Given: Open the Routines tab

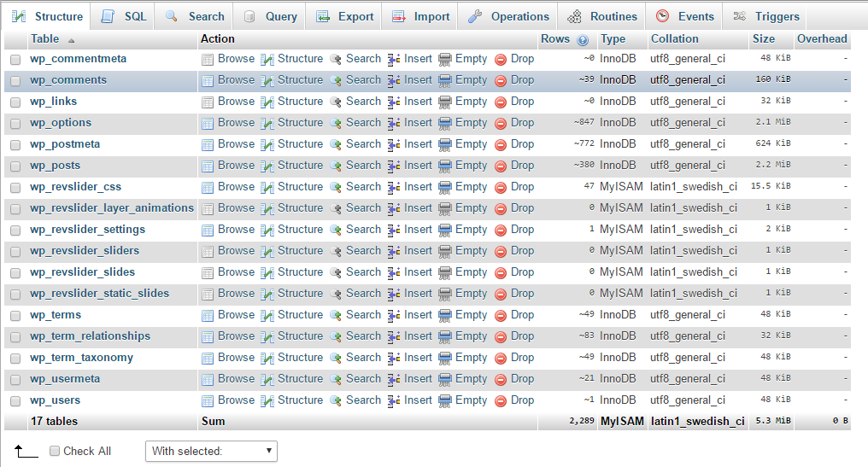Looking at the screenshot, I should tap(602, 16).
